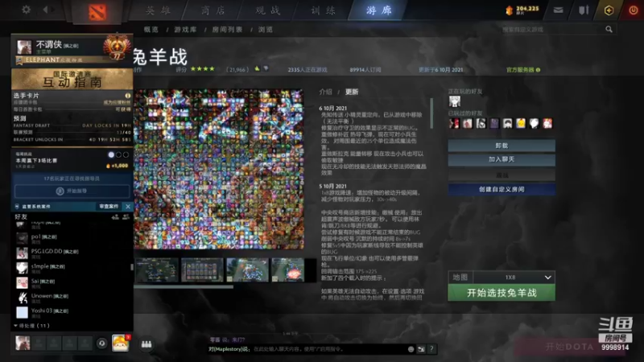The height and width of the screenshot is (362, 644).
Task: Click the shards currency 204,225 icon
Action: (x=510, y=10)
